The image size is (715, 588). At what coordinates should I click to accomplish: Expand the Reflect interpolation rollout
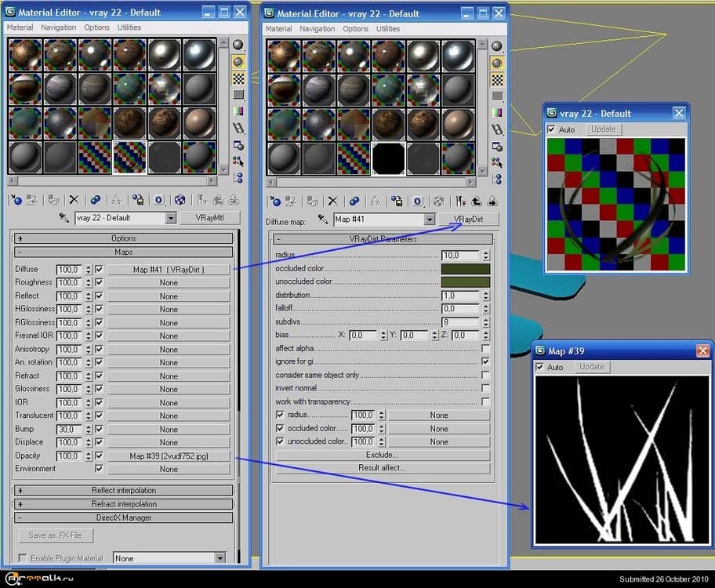(123, 491)
